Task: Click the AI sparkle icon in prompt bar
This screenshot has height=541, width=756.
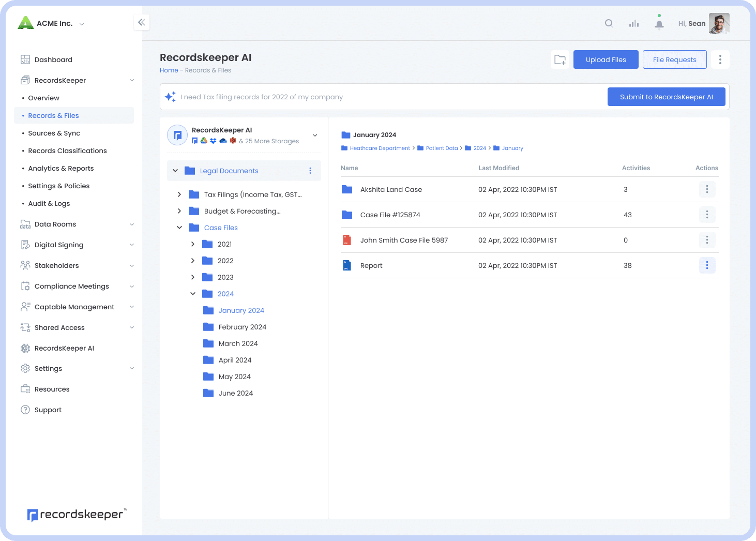Action: click(x=170, y=97)
